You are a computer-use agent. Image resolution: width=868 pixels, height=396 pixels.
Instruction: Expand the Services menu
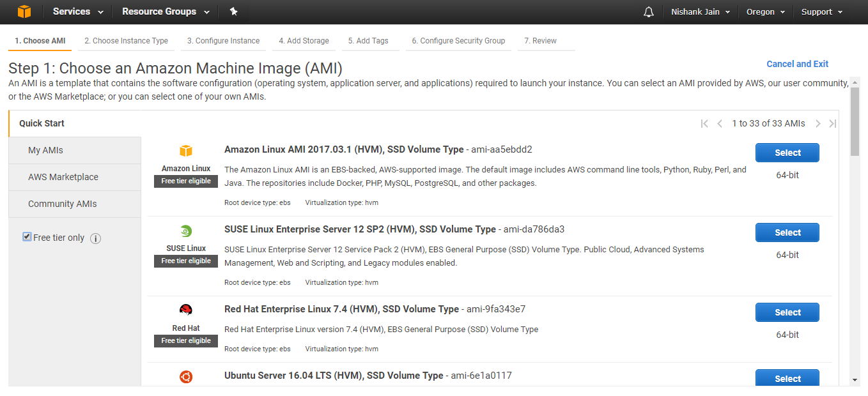tap(78, 11)
